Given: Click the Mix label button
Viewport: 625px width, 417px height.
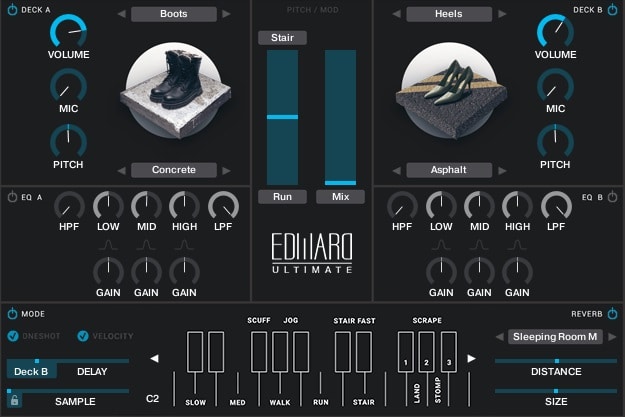Looking at the screenshot, I should click(340, 197).
